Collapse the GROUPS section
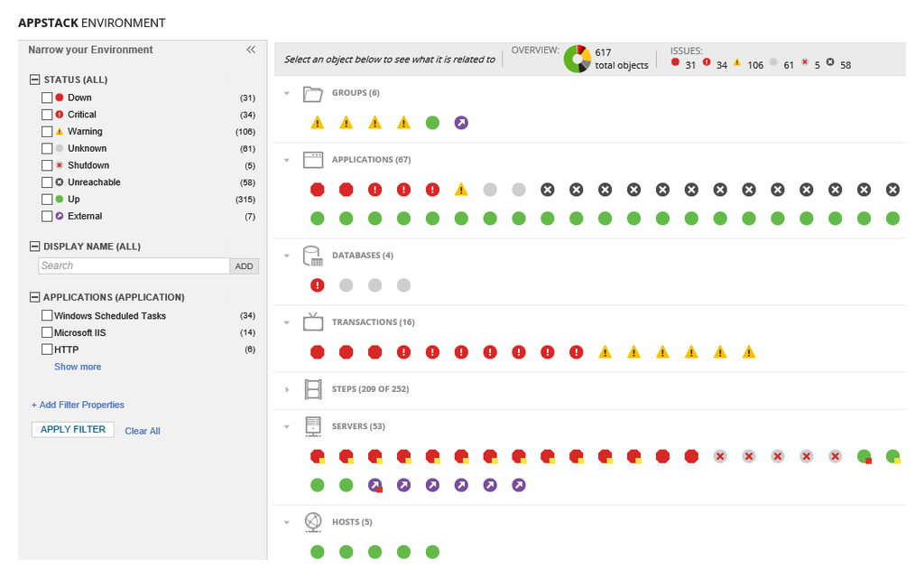The image size is (924, 578). [x=288, y=92]
